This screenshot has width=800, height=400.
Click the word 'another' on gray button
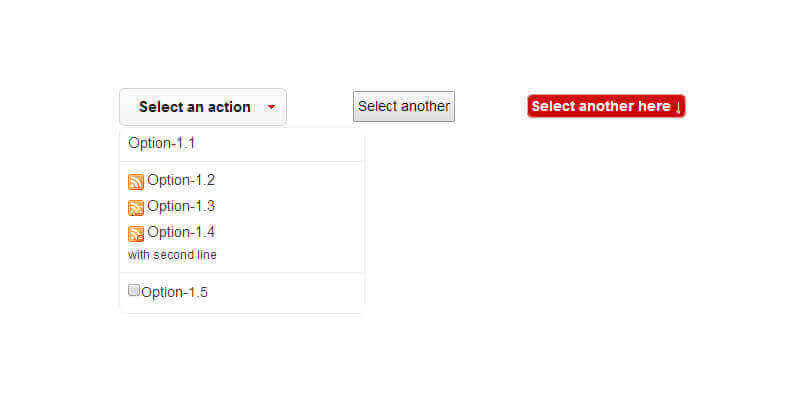coord(425,106)
